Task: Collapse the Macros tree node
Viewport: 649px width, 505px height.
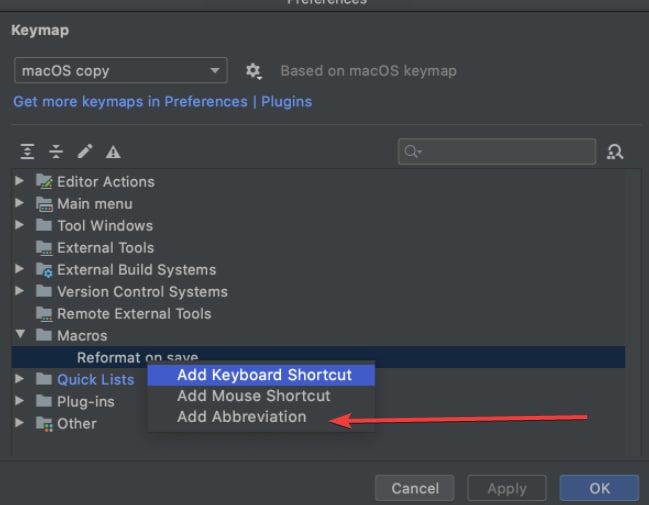Action: [x=20, y=336]
